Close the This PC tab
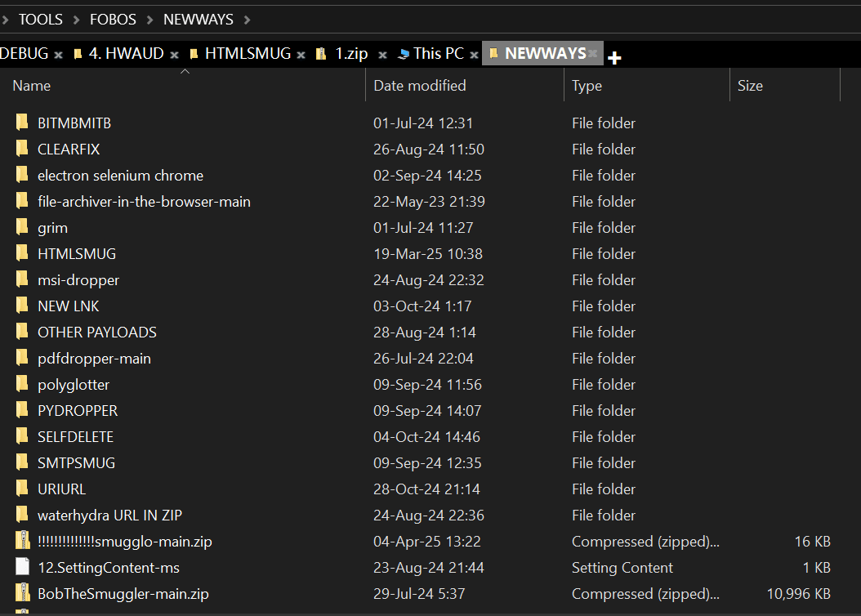Viewport: 861px width, 616px height. [x=474, y=55]
